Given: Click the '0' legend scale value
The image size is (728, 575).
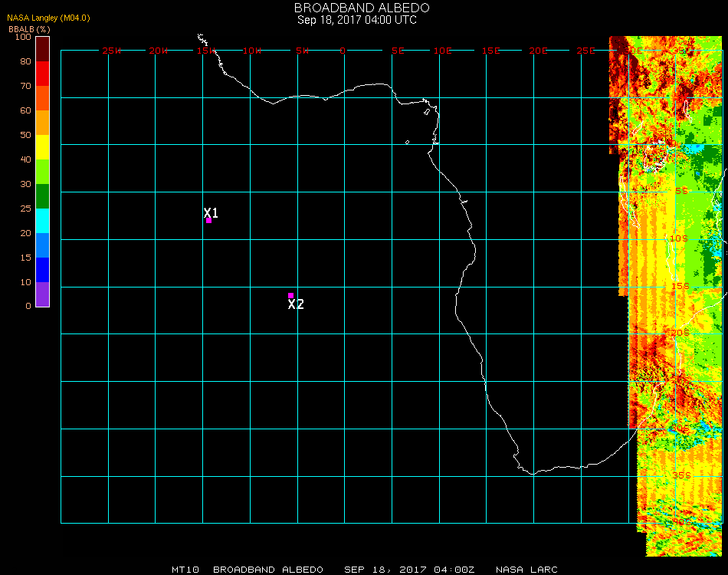Looking at the screenshot, I should pos(28,306).
